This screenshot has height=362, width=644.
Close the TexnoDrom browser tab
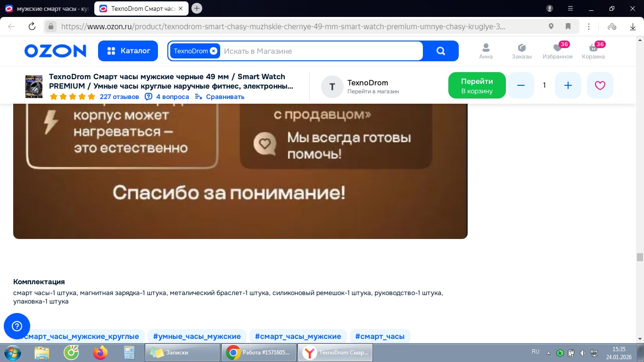[181, 8]
